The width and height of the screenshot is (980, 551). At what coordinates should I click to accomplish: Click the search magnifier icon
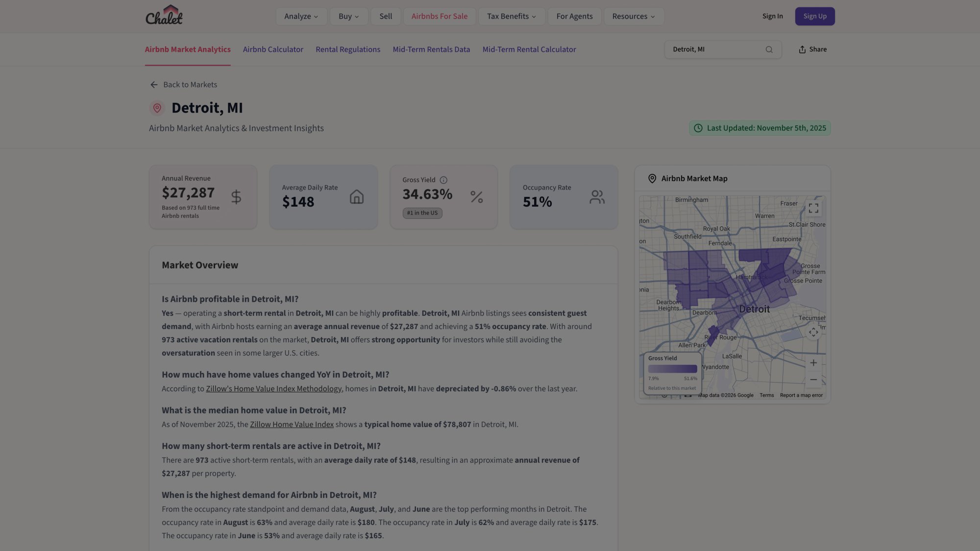[x=769, y=49]
